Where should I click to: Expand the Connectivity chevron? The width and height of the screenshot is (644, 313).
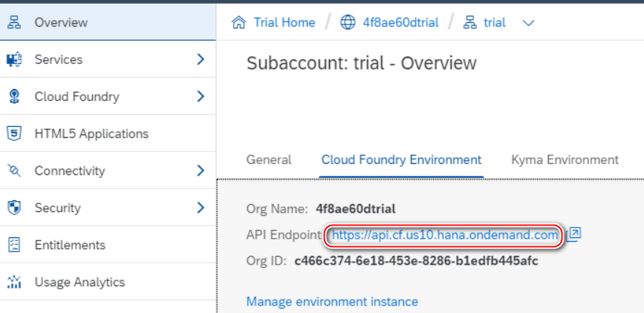tap(201, 171)
